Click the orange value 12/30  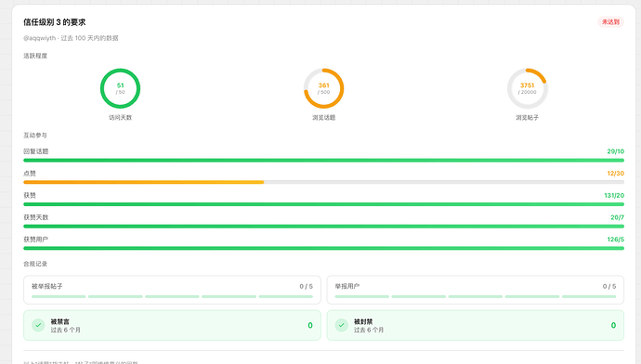616,174
